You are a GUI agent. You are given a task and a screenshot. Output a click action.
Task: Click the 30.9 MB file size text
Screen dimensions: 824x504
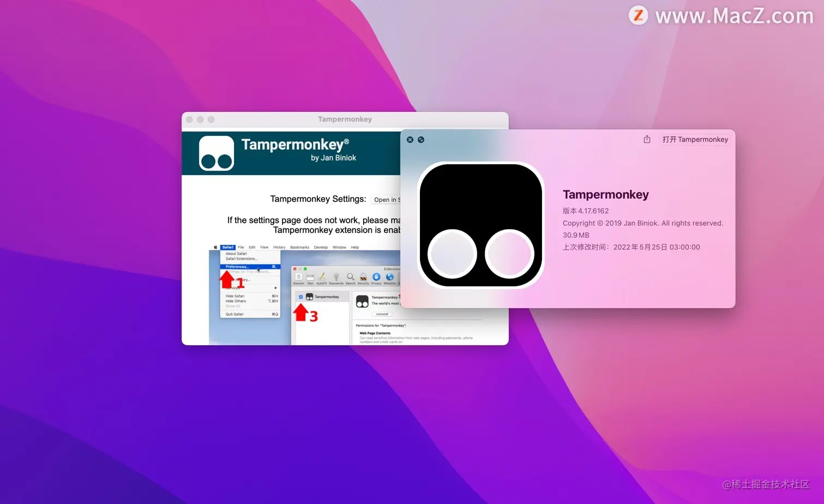tap(576, 235)
